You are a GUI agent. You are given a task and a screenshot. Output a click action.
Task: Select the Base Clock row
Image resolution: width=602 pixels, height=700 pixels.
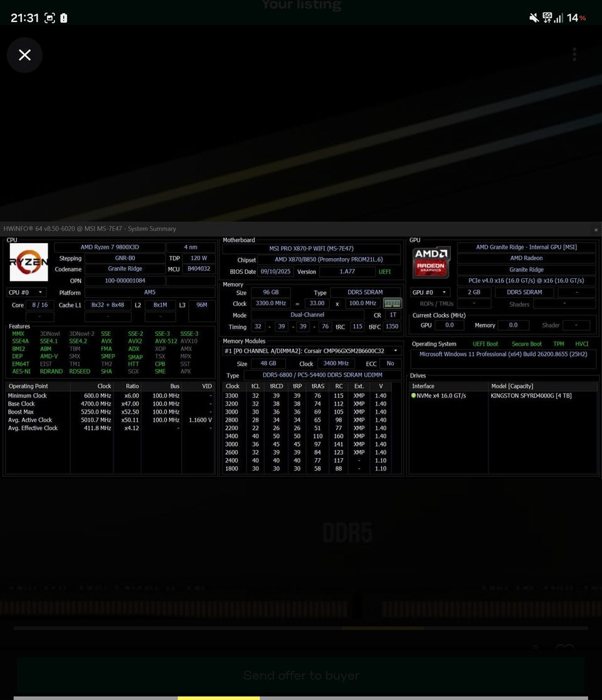[x=110, y=404]
